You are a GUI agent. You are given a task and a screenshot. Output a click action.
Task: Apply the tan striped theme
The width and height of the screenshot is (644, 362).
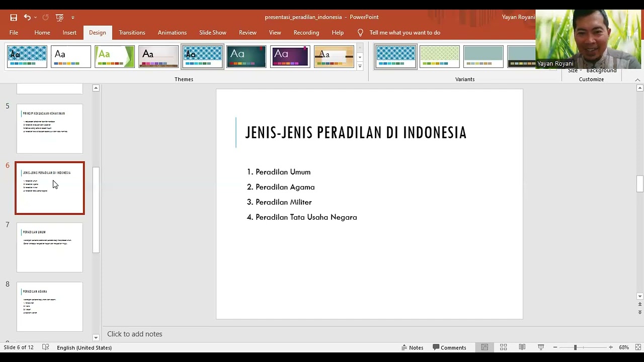(x=334, y=56)
